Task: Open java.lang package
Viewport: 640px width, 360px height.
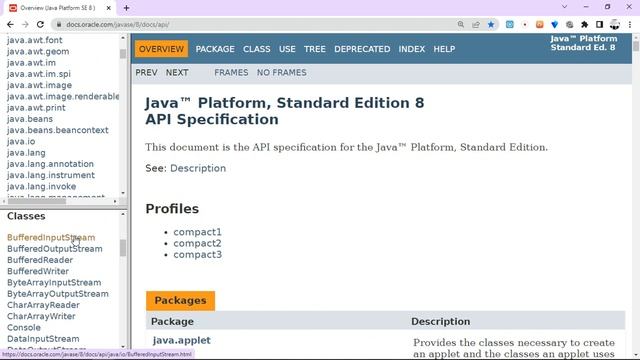Action: pyautogui.click(x=26, y=153)
